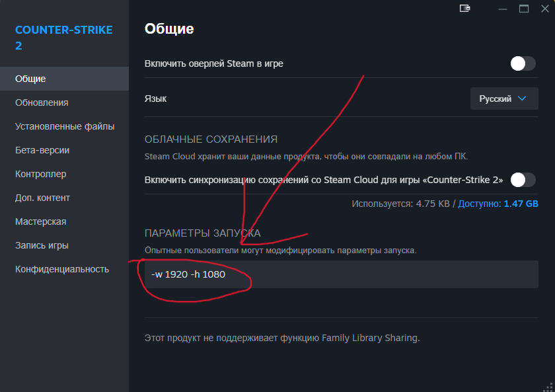Open the Мастерская section
This screenshot has width=555, height=392.
pyautogui.click(x=40, y=221)
